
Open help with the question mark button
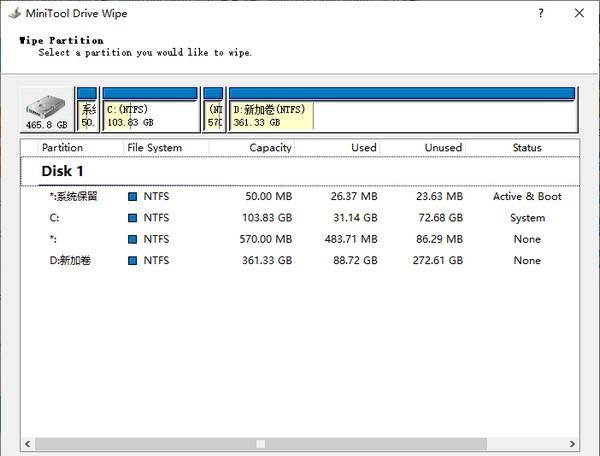[541, 13]
